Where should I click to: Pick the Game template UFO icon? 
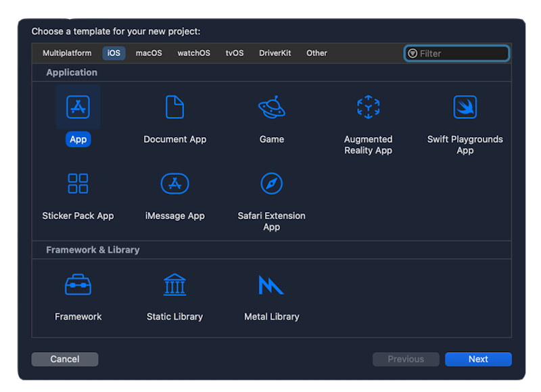(x=271, y=107)
